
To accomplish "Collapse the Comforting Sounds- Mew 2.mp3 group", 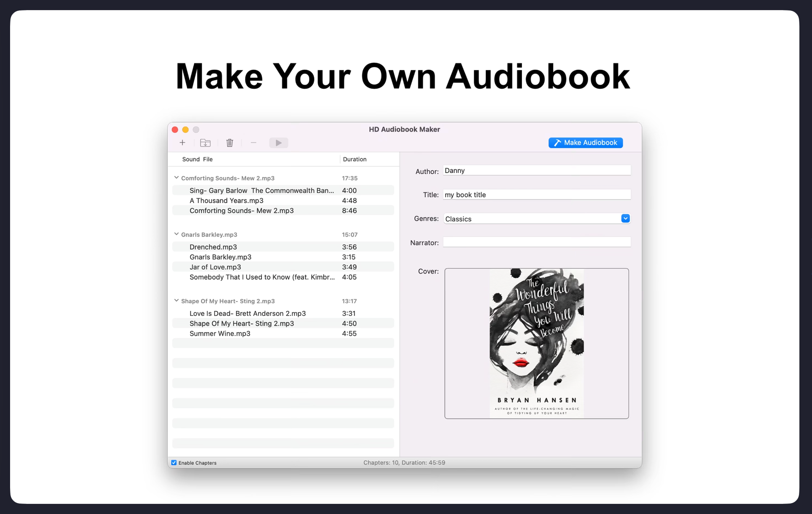I will 177,178.
